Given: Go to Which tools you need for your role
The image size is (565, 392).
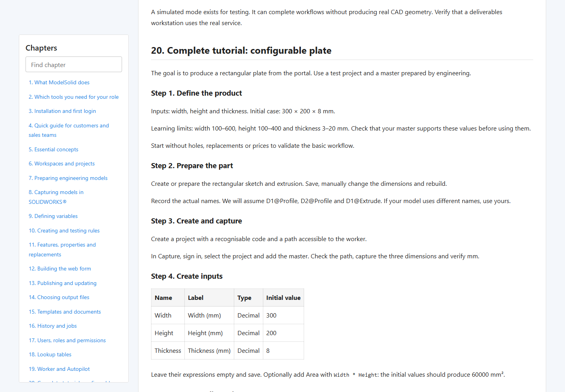Looking at the screenshot, I should pos(73,97).
